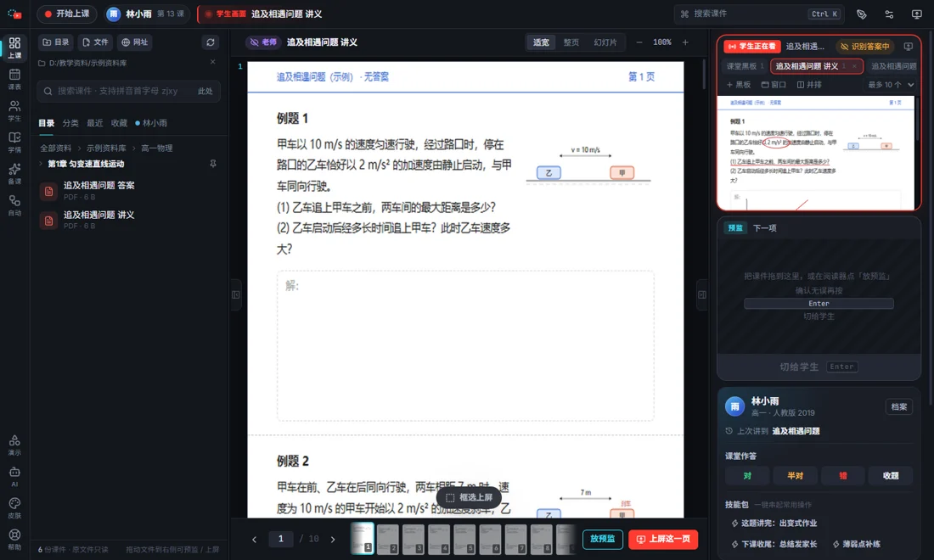Image resolution: width=934 pixels, height=560 pixels.
Task: Collapse the right panel handle icon
Action: 701,294
